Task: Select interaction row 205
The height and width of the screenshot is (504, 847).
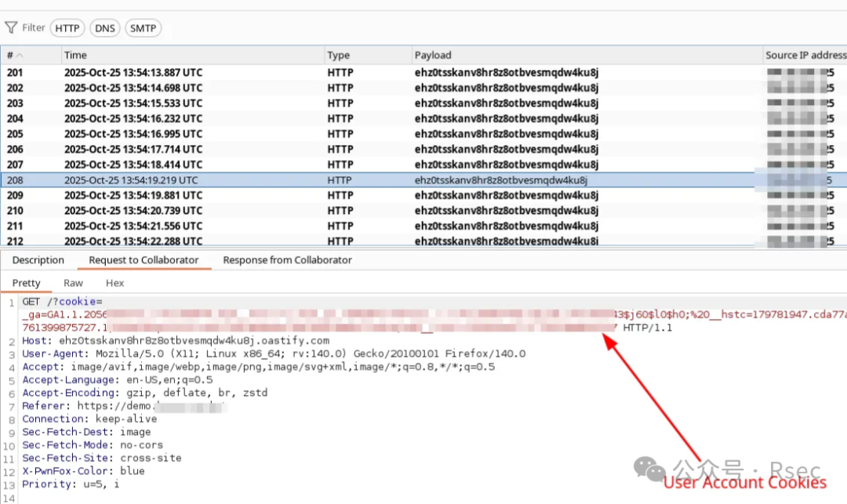Action: [423, 134]
